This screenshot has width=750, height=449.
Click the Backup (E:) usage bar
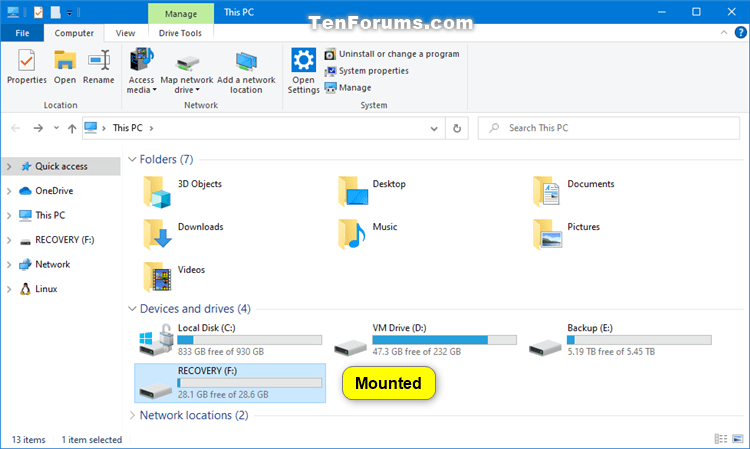pos(639,340)
